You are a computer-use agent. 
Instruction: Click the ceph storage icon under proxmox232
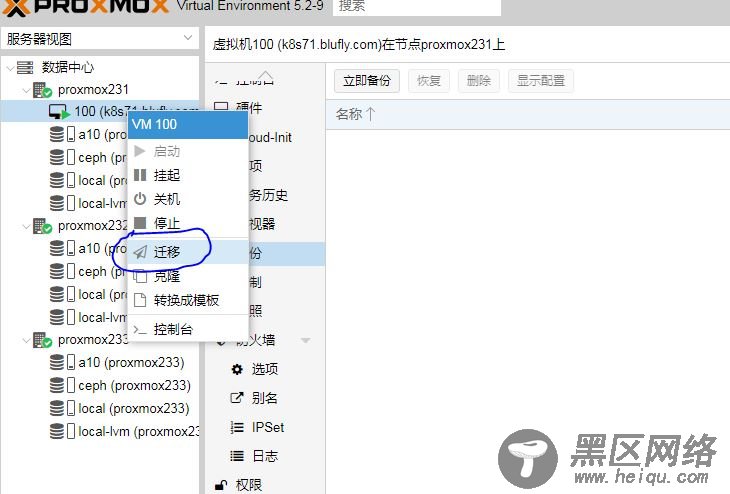tap(62, 271)
